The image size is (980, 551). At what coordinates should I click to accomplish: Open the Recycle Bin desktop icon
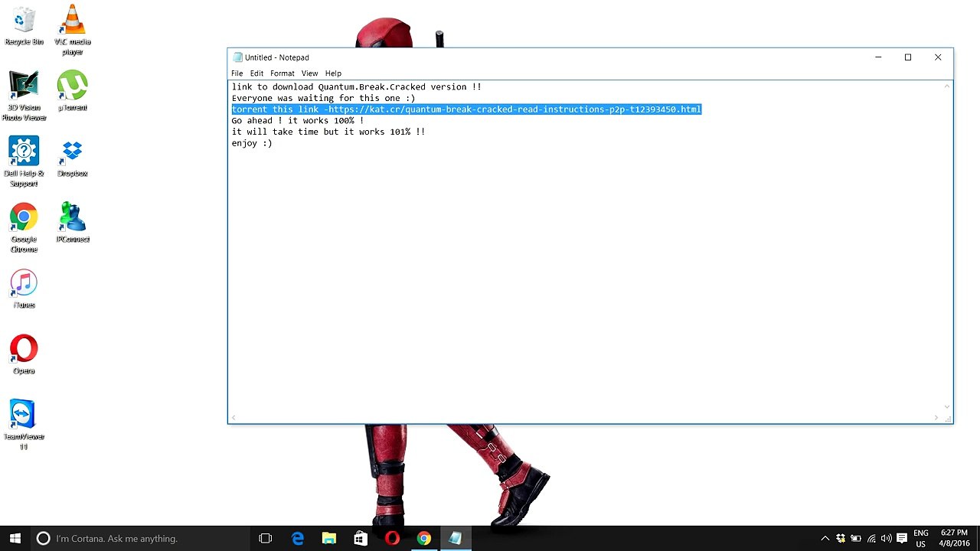(24, 26)
